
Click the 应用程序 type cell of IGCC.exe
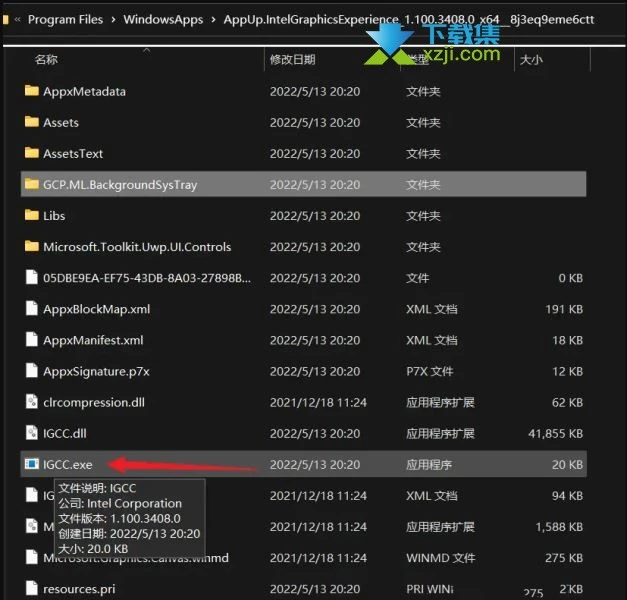(x=429, y=465)
